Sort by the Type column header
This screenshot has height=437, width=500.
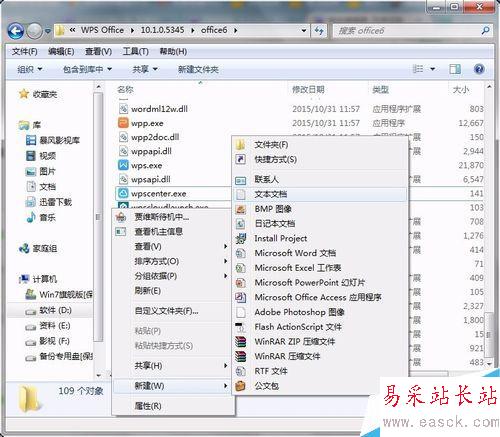(381, 89)
